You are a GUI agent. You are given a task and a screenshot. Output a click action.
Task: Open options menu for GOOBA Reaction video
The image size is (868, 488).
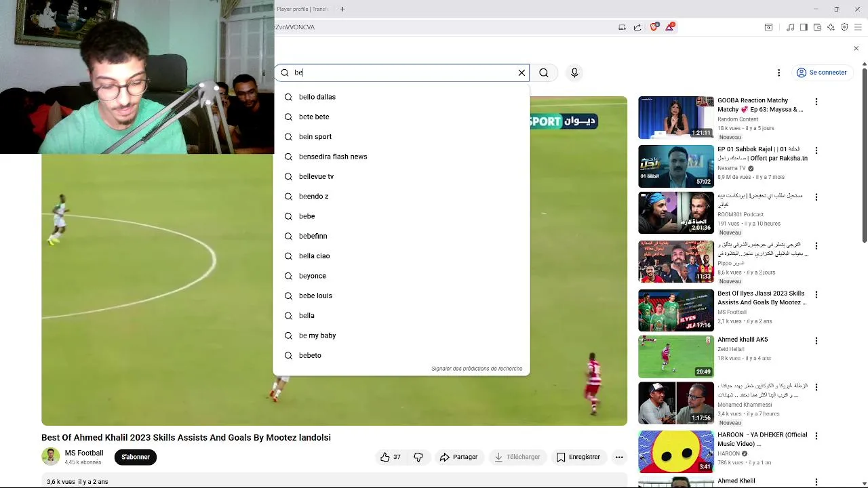[816, 102]
